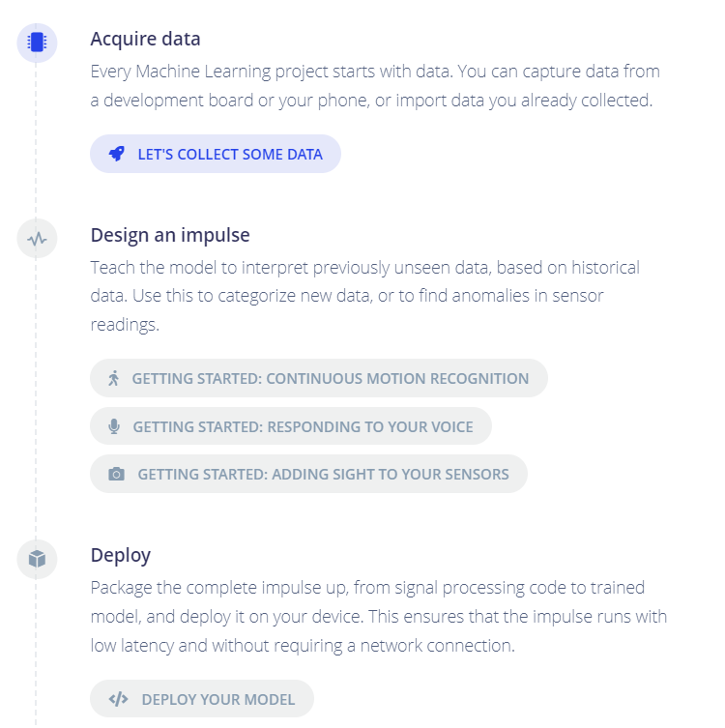Click the cube package icon beside Deploy
725x728 pixels.
pyautogui.click(x=37, y=559)
